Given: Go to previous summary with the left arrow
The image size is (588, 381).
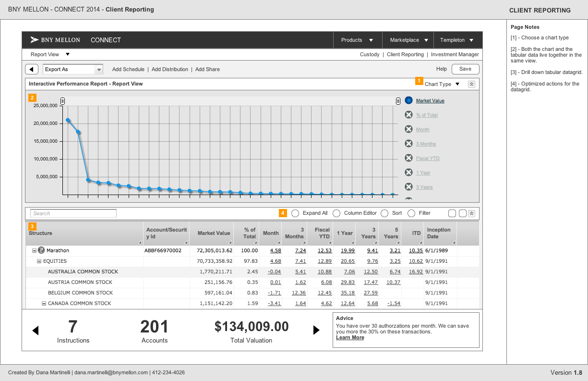Looking at the screenshot, I should click(x=35, y=330).
